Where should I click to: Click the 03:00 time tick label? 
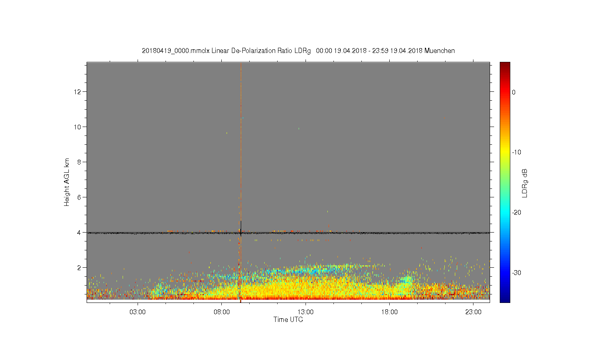coord(138,312)
